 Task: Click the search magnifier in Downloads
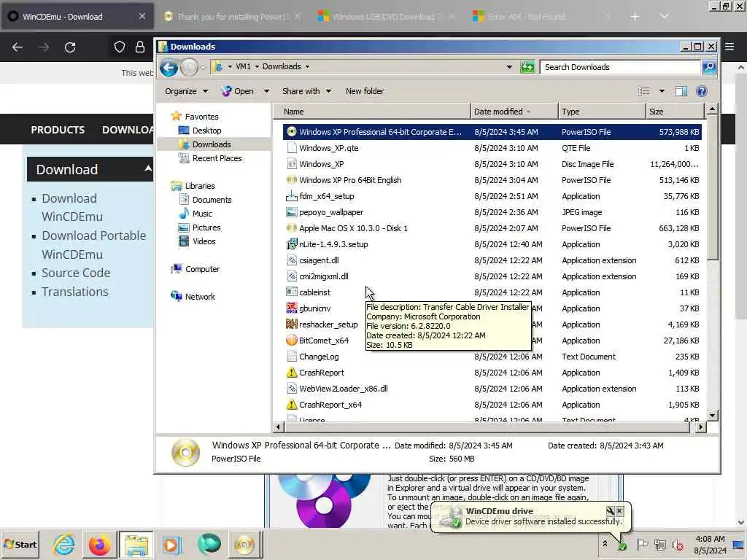709,66
